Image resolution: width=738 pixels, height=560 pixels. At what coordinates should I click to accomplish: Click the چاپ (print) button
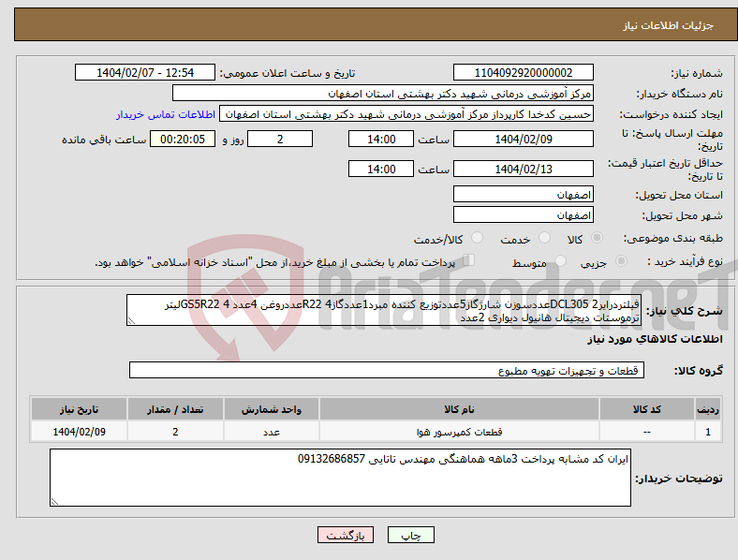click(411, 535)
